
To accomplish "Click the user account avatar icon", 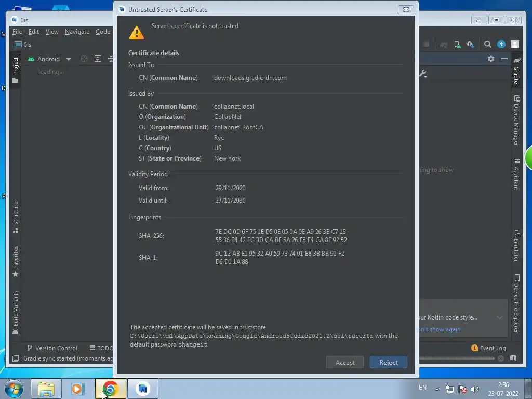I will 515,44.
